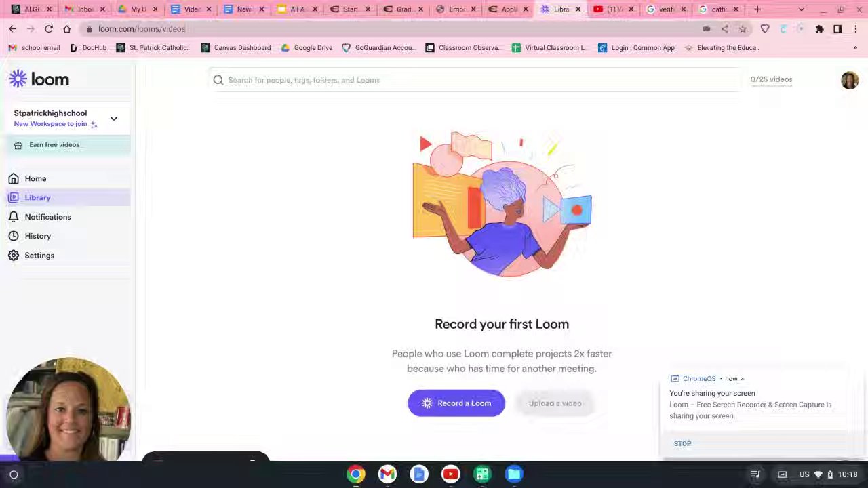Click the gift icon beside Earn free videos
Image resolution: width=868 pixels, height=488 pixels.
[18, 145]
